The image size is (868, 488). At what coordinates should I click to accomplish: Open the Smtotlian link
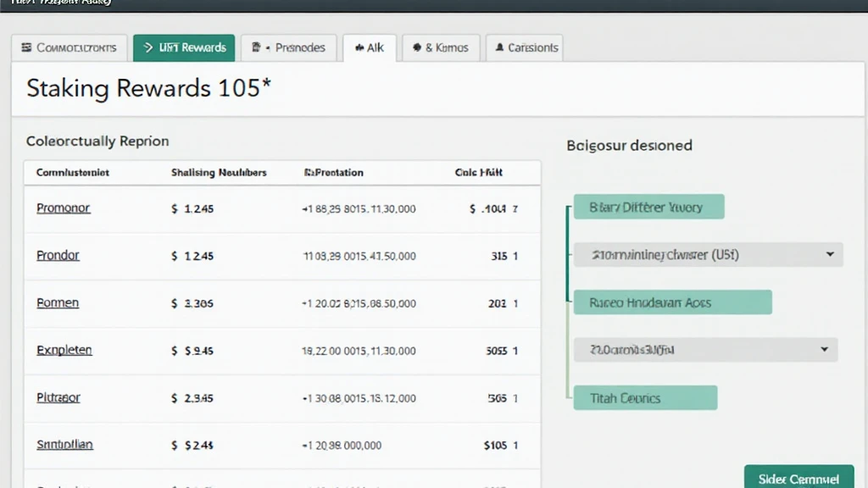pos(64,445)
